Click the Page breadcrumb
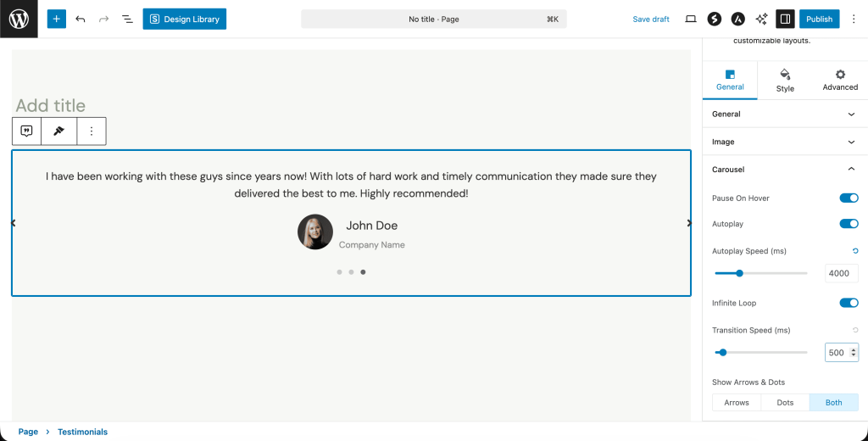This screenshot has width=868, height=441. 28,432
